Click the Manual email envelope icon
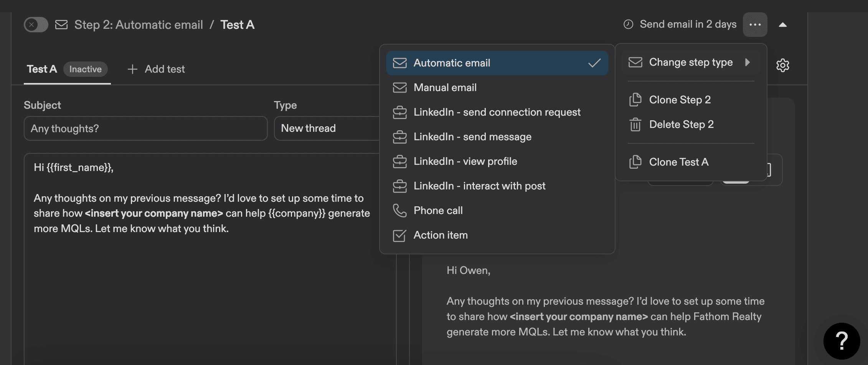 [x=399, y=88]
